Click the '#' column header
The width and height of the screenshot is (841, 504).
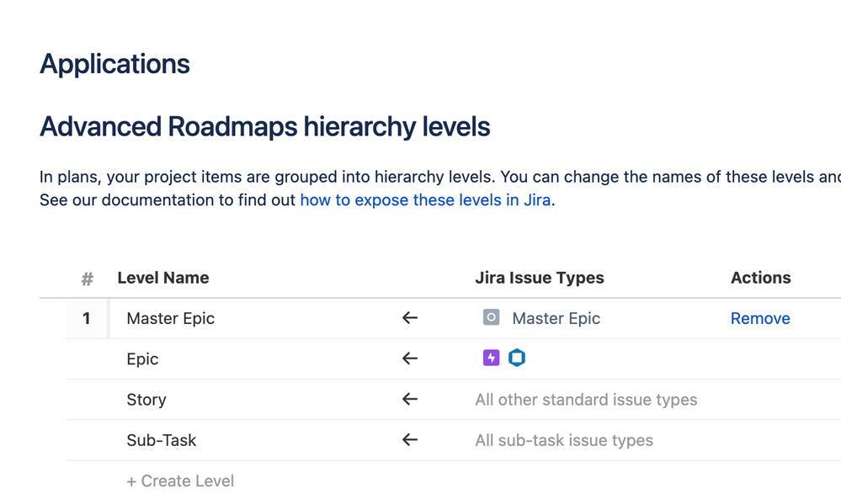(x=87, y=279)
